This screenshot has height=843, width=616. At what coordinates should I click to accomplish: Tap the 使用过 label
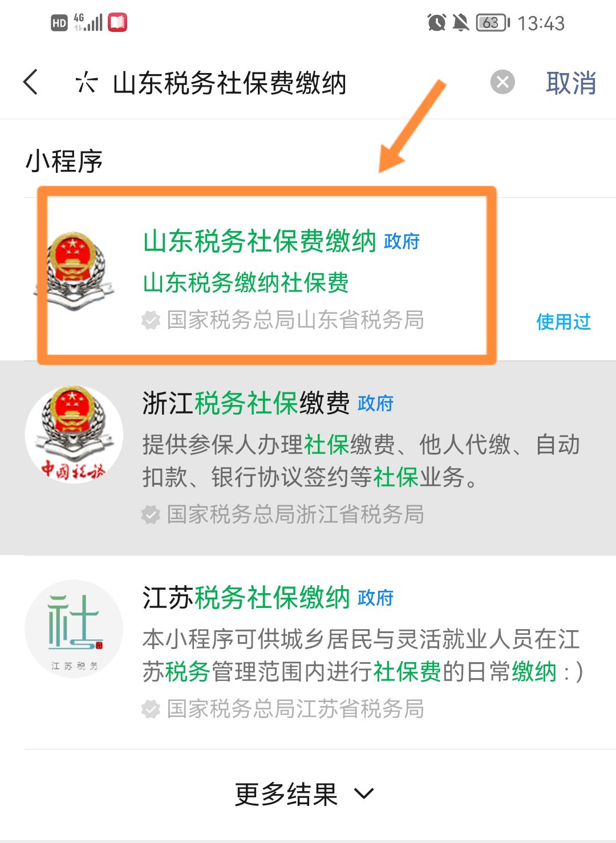[564, 322]
